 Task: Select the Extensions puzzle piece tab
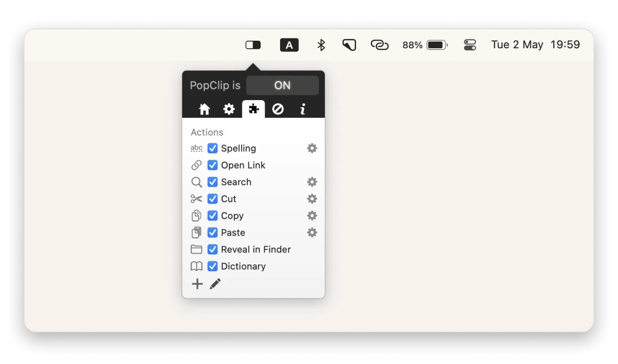[254, 109]
